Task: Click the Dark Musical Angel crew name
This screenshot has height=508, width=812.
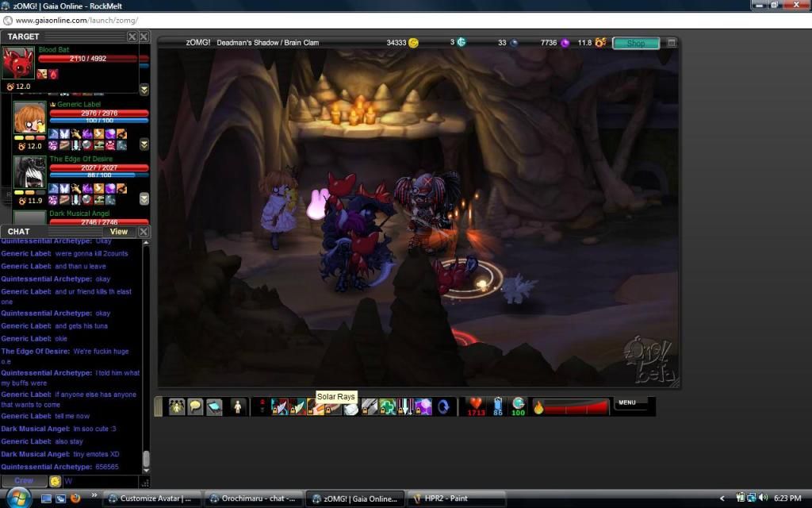Action: pyautogui.click(x=79, y=214)
